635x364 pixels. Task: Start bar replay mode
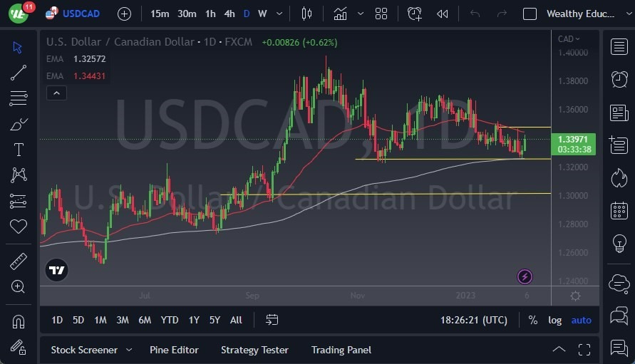[x=443, y=14]
